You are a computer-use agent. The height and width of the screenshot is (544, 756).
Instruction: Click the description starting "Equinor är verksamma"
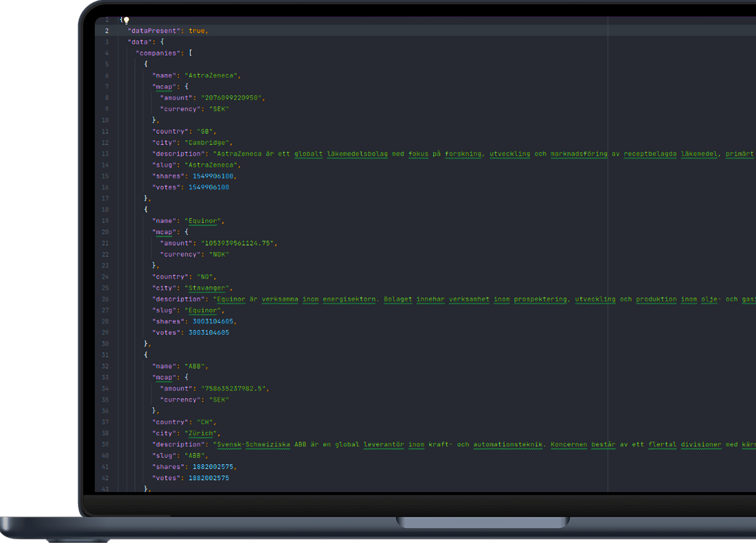pyautogui.click(x=484, y=300)
